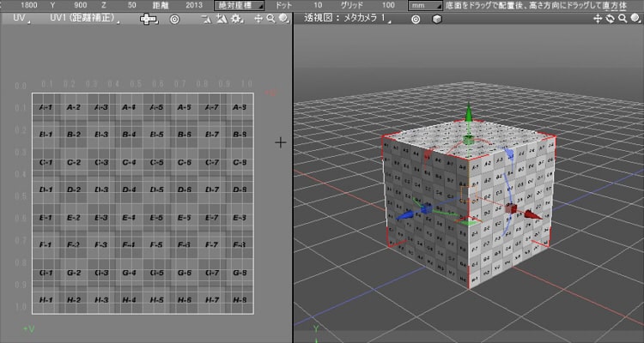Click the cross-shaped layout icon in UV view
This screenshot has height=343, width=644.
[149, 19]
